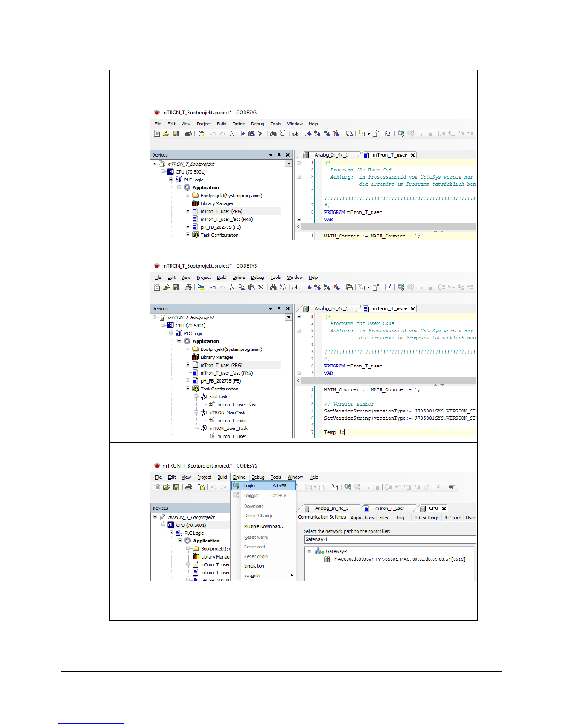Expand pH_FB_202705 (FB) node in top screenshot
This screenshot has height=728, width=563.
click(188, 227)
